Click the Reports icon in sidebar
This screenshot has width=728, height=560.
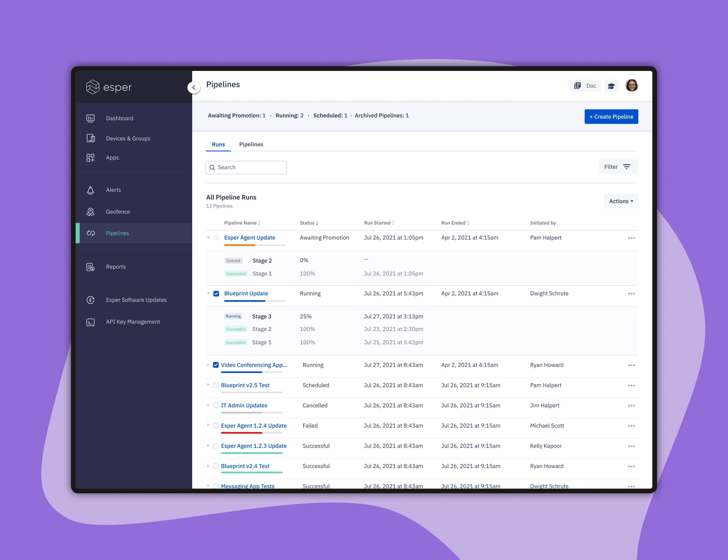coord(90,267)
